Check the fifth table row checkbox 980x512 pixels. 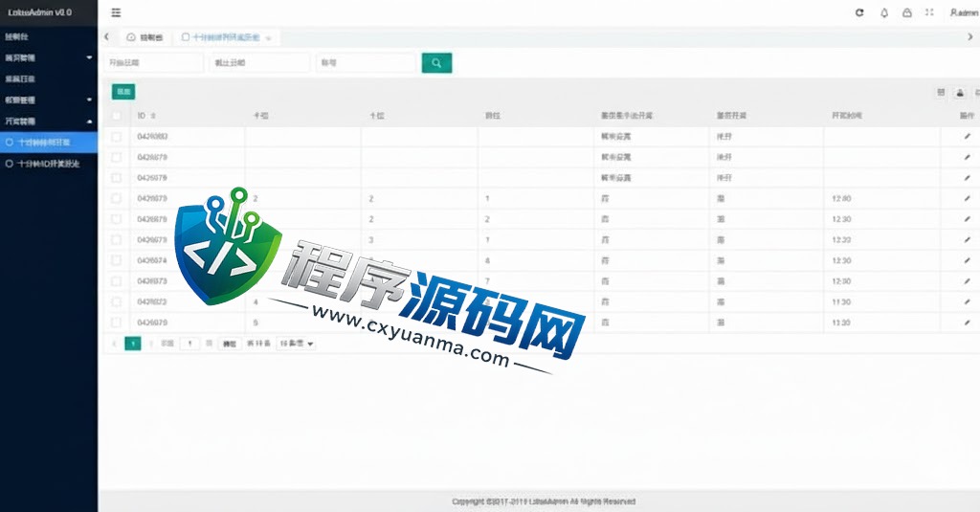coord(116,219)
